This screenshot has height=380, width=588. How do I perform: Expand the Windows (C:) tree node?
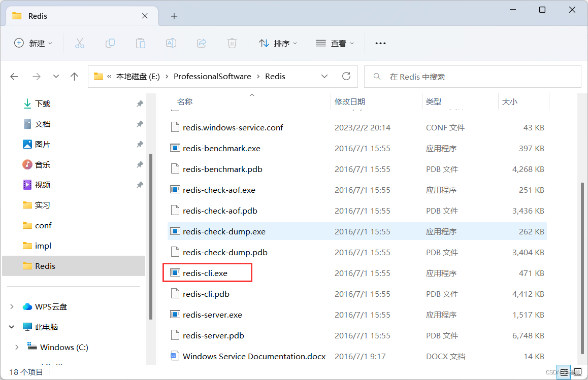tap(17, 347)
